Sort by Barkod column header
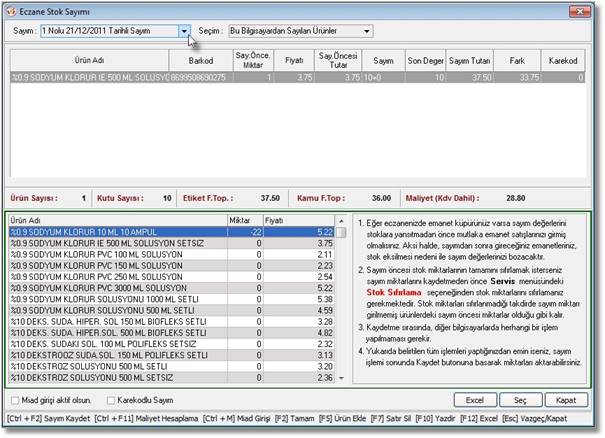 [x=199, y=60]
